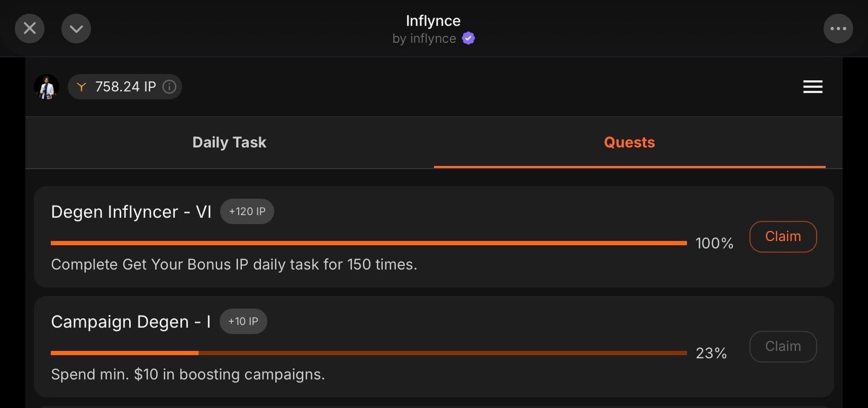Click the "by inflynce" author name
Image resolution: width=868 pixels, height=408 pixels.
coord(424,39)
